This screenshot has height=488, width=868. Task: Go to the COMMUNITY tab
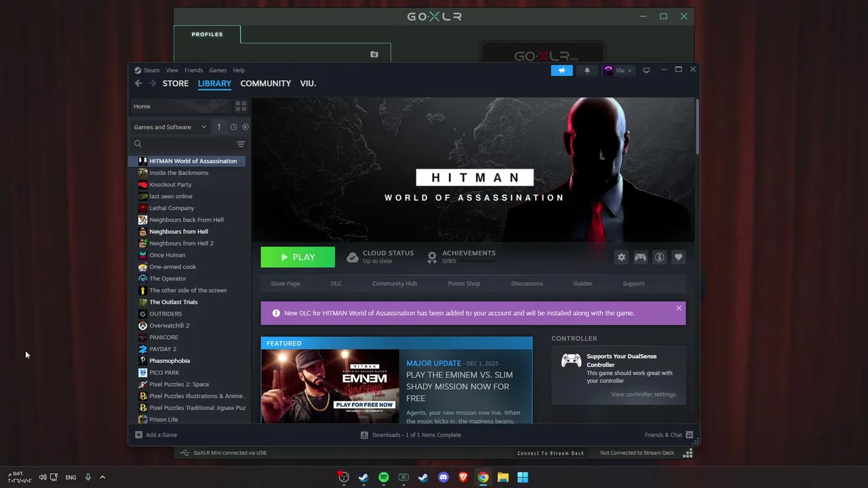click(266, 83)
